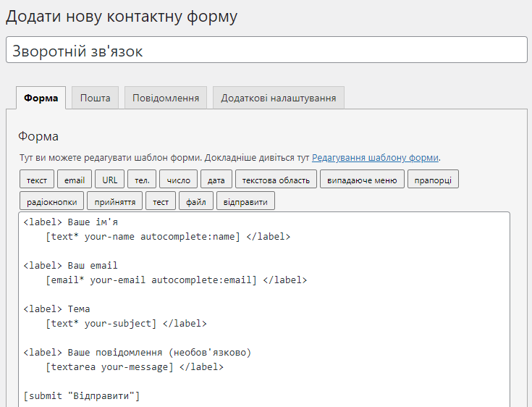Insert a дата tag
Image resolution: width=532 pixels, height=407 pixels.
[216, 179]
